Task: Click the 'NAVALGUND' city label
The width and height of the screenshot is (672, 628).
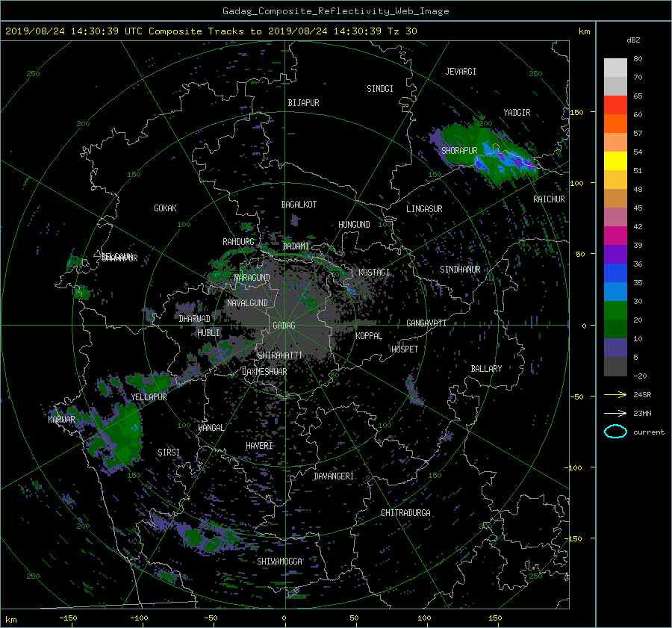Action: point(247,303)
